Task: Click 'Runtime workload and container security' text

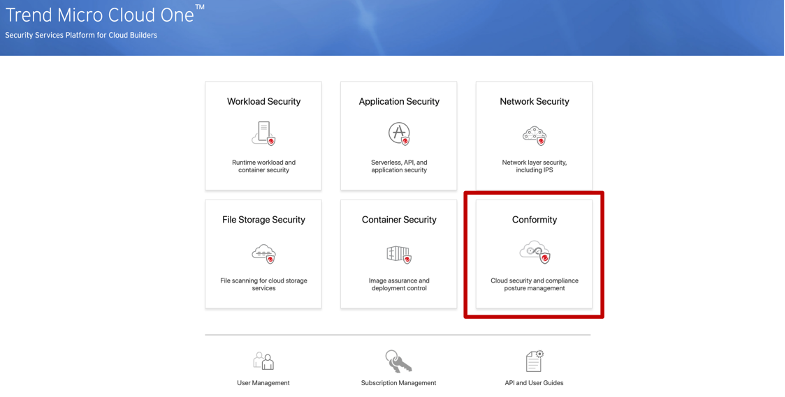Action: point(264,166)
